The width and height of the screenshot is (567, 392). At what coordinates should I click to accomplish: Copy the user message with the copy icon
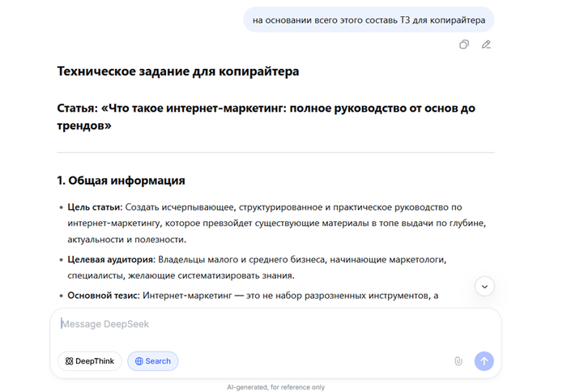point(463,45)
